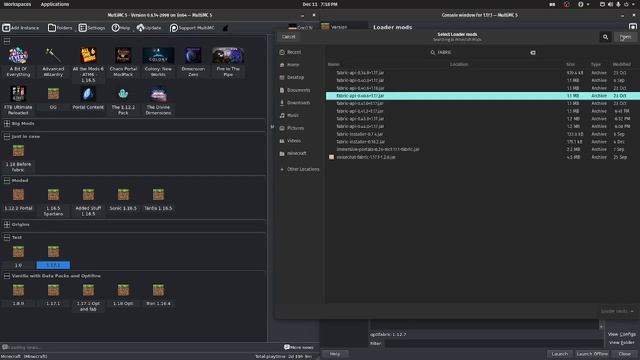Collapse the Just in case group
The width and height of the screenshot is (640, 360).
[7, 136]
